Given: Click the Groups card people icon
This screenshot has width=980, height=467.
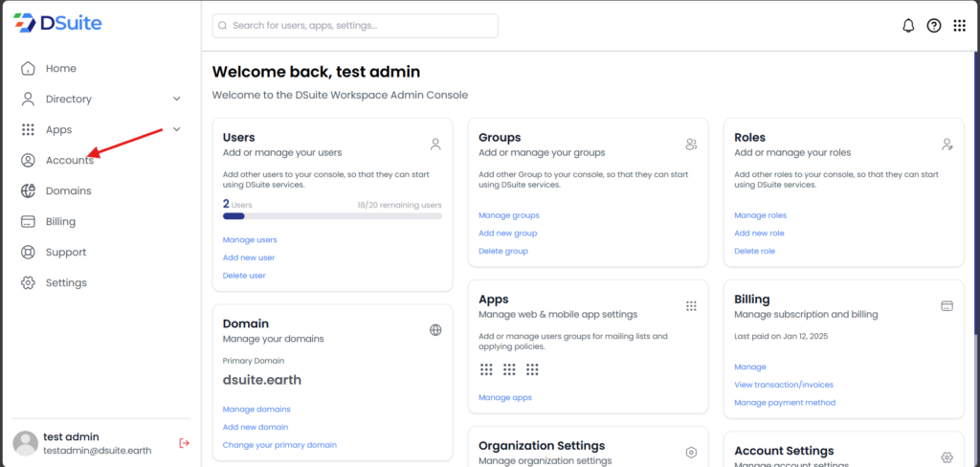Looking at the screenshot, I should (691, 145).
